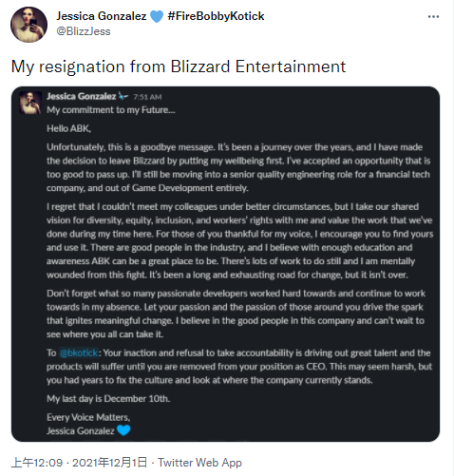Viewport: 454px width, 476px height.
Task: Click the small Slack avatar inside the screenshot
Action: [x=30, y=103]
